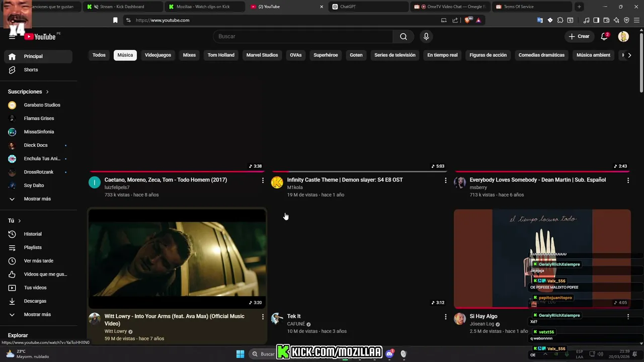This screenshot has width=644, height=362.
Task: Expand Tú section with Mostrar más
Action: point(38,314)
